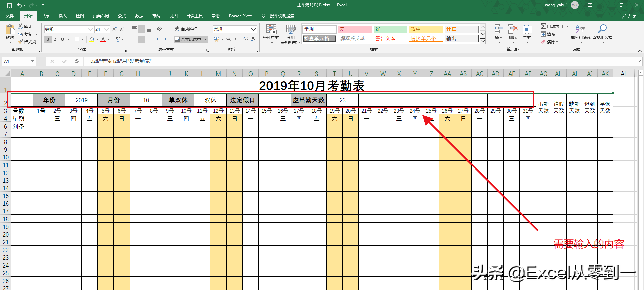This screenshot has width=644, height=290.
Task: Switch to the Page Layout (页面布局) tab
Action: pos(101,16)
